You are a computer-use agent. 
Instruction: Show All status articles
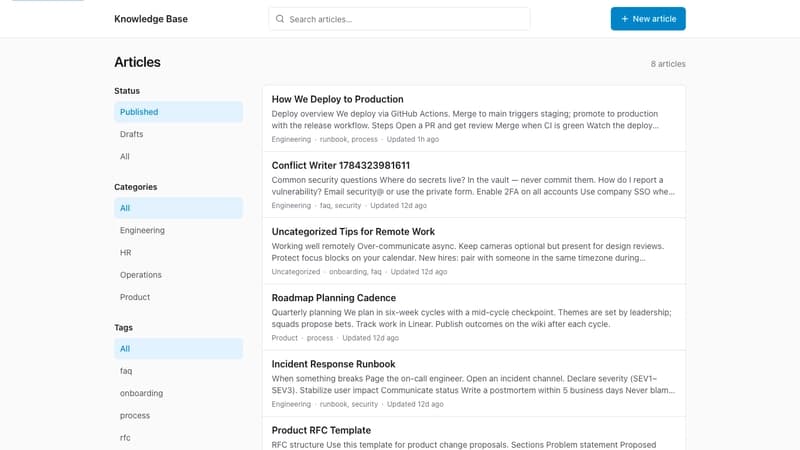(179, 157)
